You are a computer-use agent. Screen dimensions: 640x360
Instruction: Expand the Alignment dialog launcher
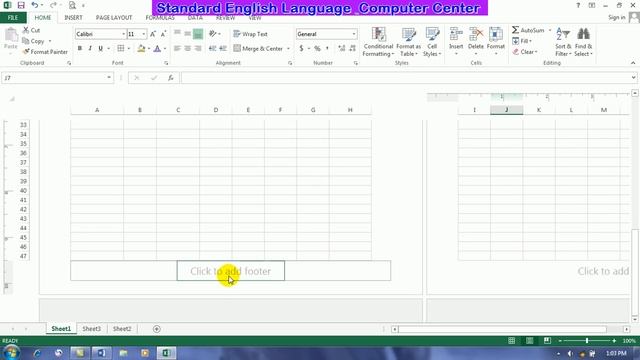tap(290, 63)
